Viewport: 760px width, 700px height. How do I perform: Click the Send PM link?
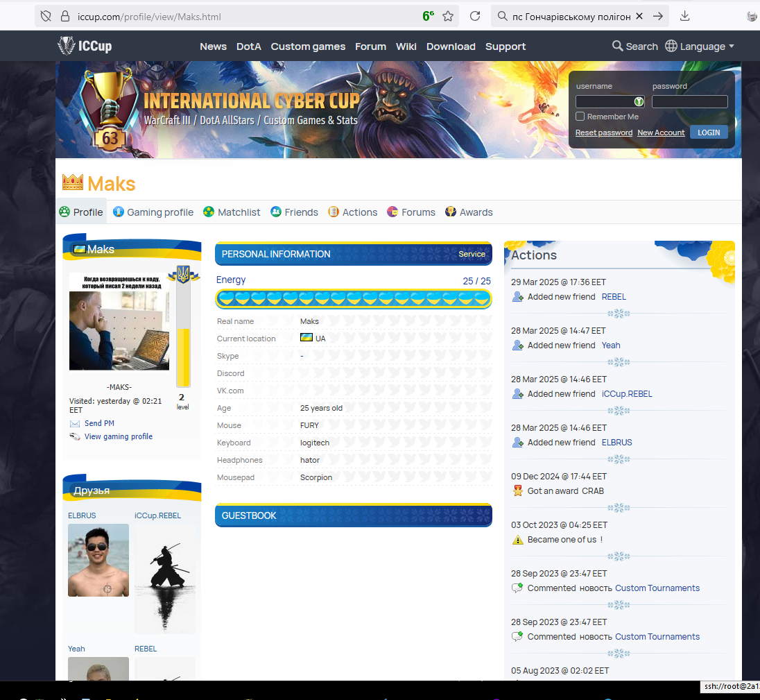(x=99, y=423)
